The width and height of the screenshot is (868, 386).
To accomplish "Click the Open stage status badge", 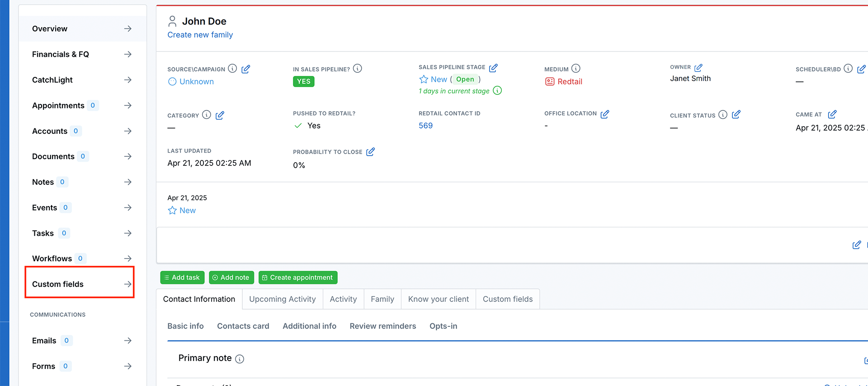I will [x=465, y=80].
